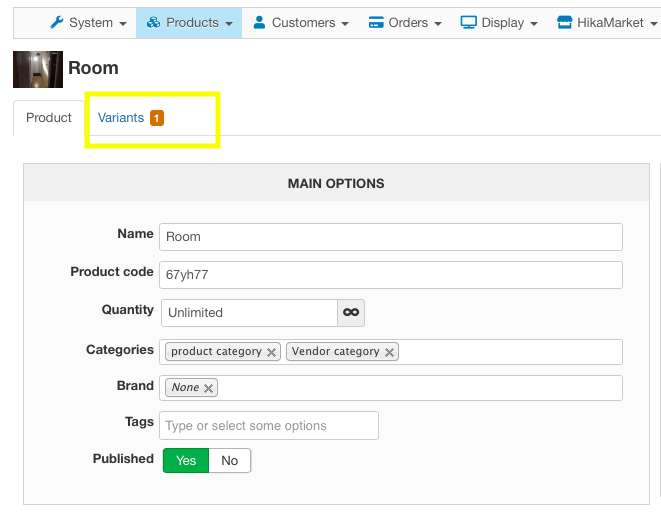Remove the 'None' brand tag
661x513 pixels.
click(208, 388)
